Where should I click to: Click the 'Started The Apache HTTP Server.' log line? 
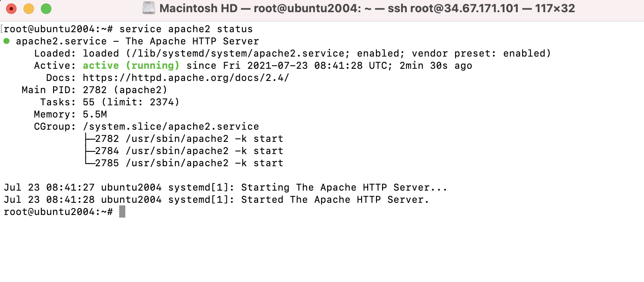[216, 200]
